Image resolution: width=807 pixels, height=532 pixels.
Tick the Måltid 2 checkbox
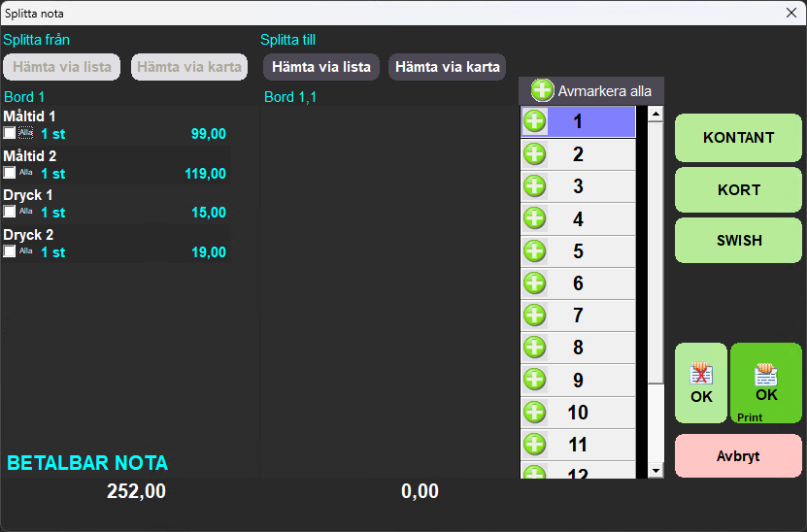10,173
